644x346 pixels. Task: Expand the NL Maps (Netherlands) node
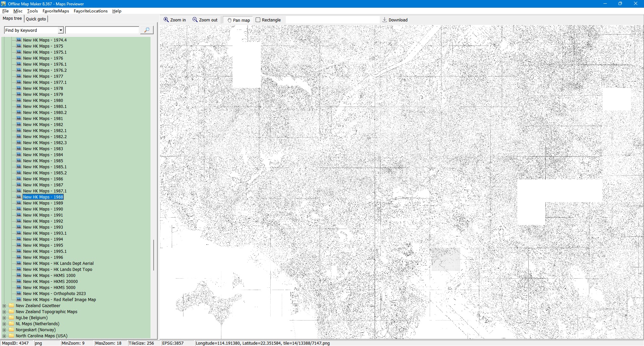tap(4, 324)
